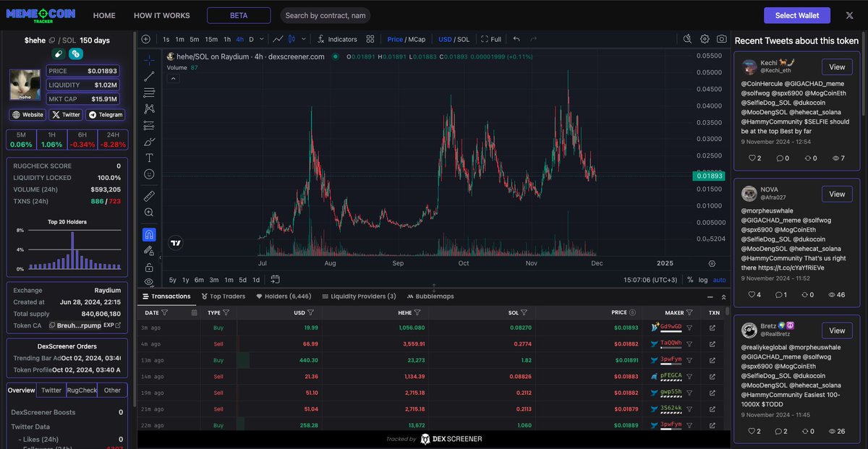Filter by maker TaQ0Wh funnel icon
Viewport: 868px width, 449px height.
click(x=689, y=343)
